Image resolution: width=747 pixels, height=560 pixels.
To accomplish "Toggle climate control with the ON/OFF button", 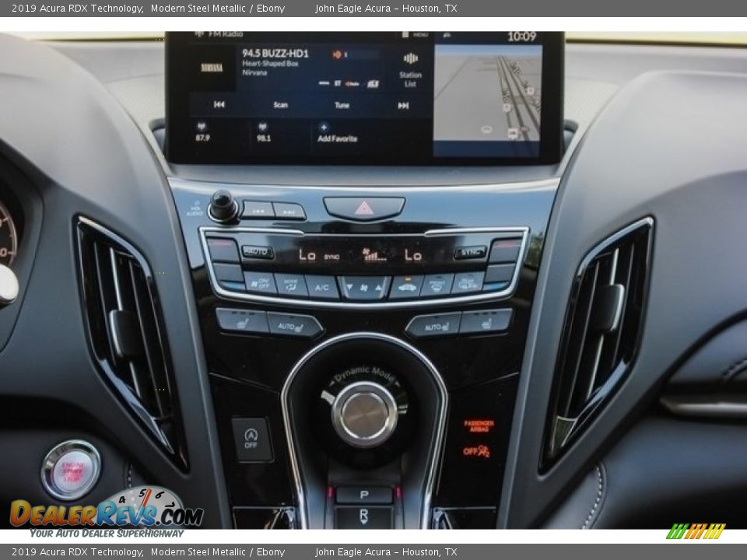I will pyautogui.click(x=259, y=285).
